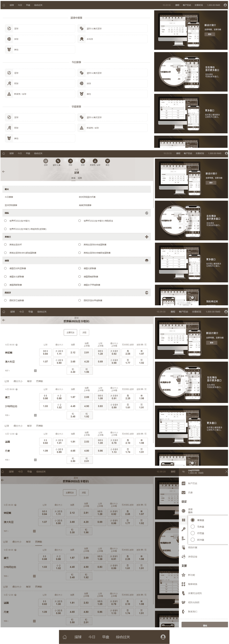The height and width of the screenshot is (644, 229).
Task: Open 其他 under 今日赛事 section
Action: [x=113, y=94]
